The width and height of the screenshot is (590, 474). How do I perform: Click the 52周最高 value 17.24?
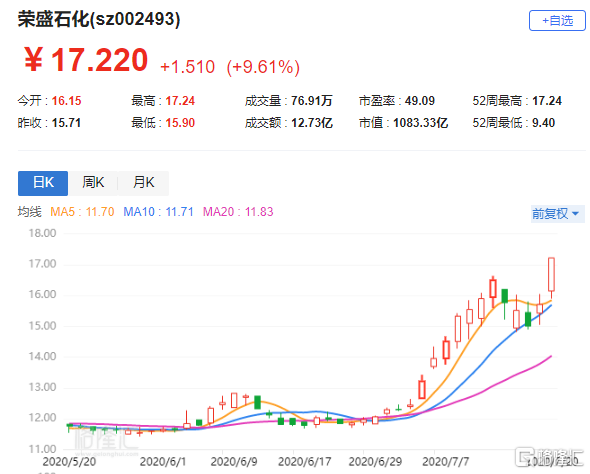tap(547, 101)
